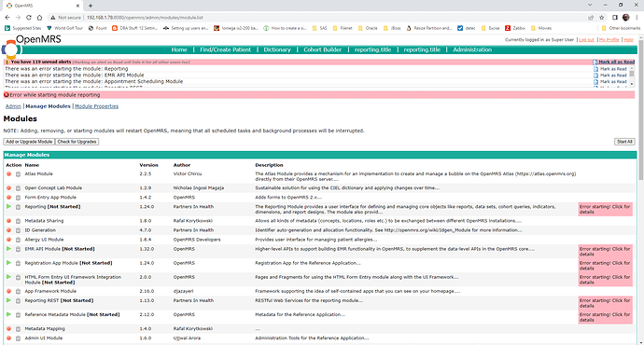Click the page vertical scrollbar
This screenshot has width=644, height=345.
[640, 111]
